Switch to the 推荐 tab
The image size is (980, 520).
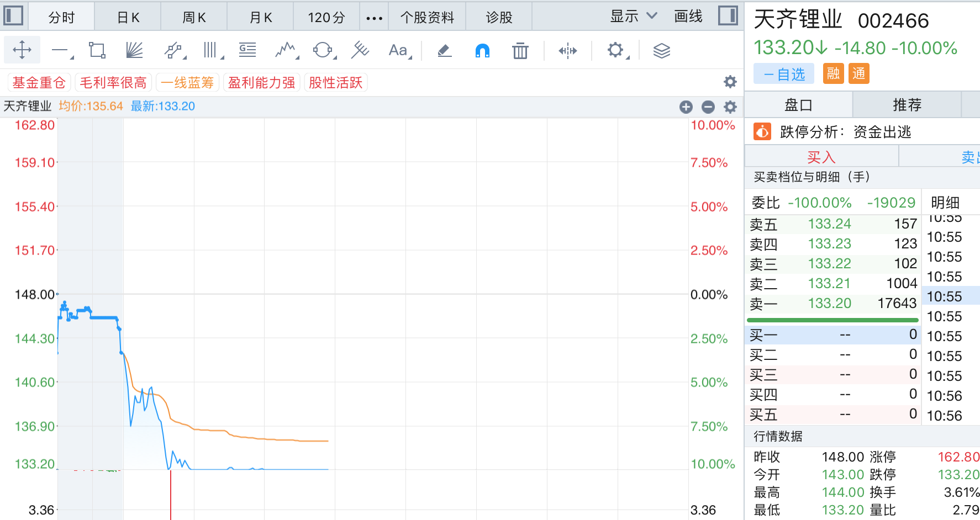pyautogui.click(x=907, y=105)
